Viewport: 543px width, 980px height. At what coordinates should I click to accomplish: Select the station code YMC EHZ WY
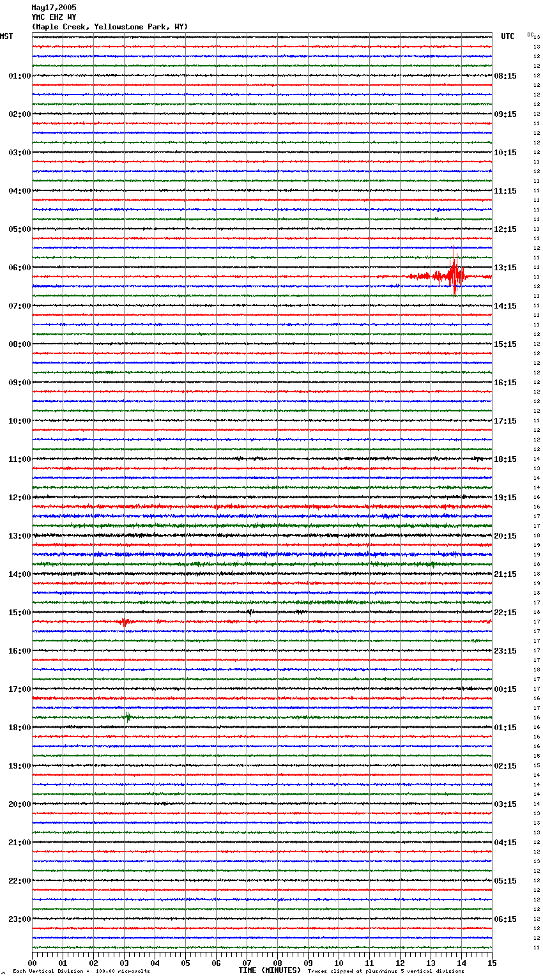(x=54, y=17)
